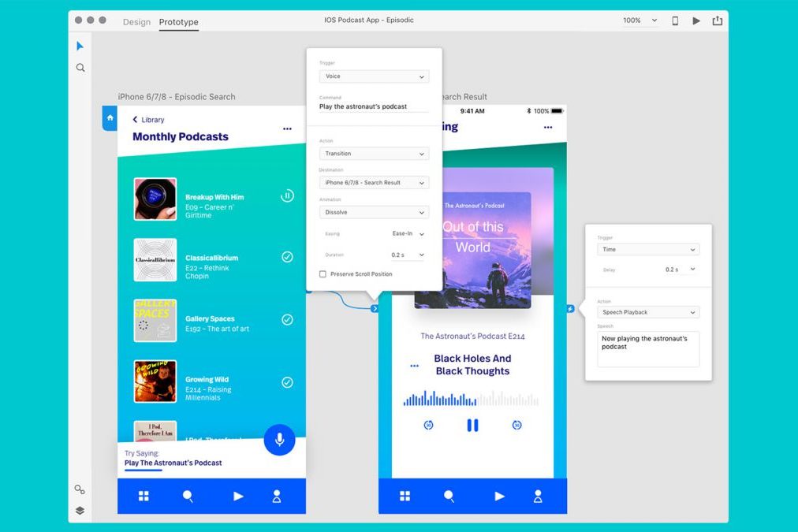Click the three dots next to Monthly Podcasts
Screen dimensions: 798x532
288,128
